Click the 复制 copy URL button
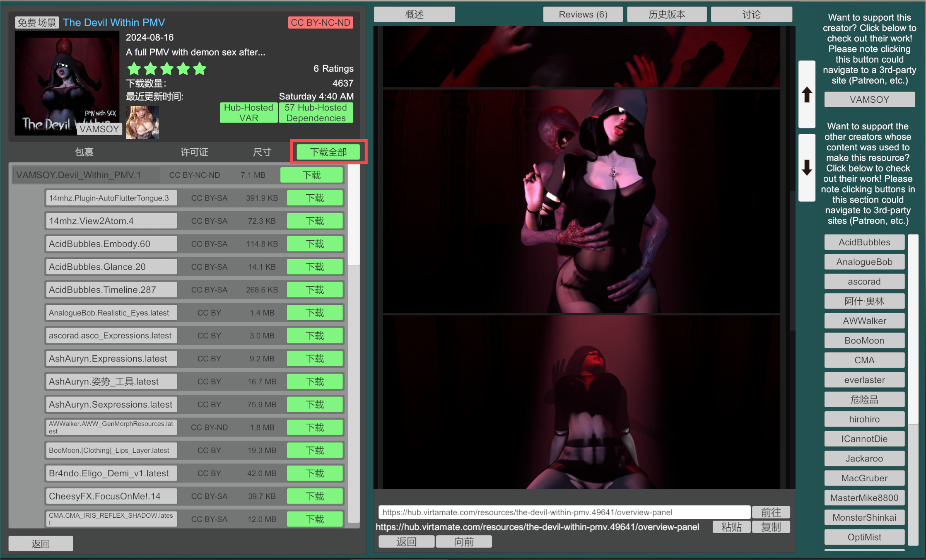 (771, 527)
